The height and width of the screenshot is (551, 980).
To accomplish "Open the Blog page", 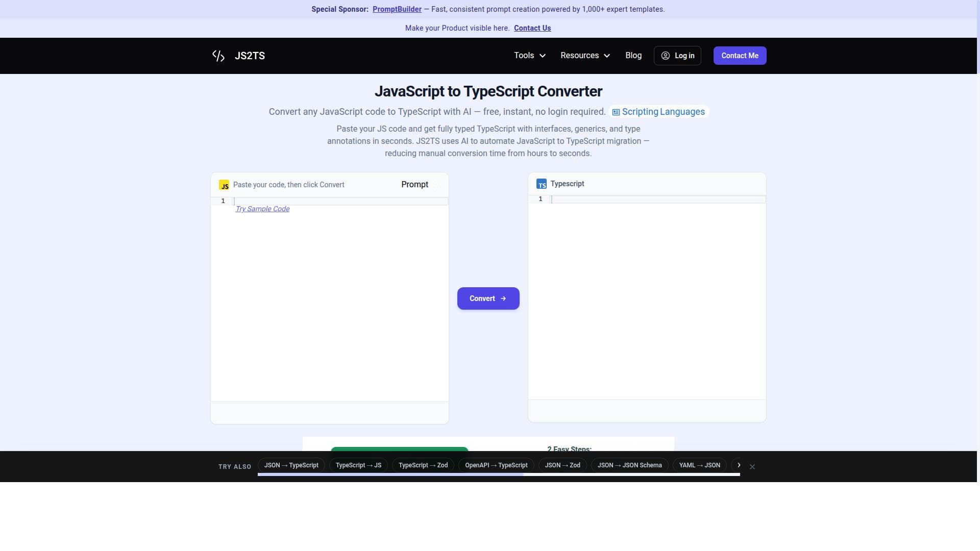I will 633,56.
